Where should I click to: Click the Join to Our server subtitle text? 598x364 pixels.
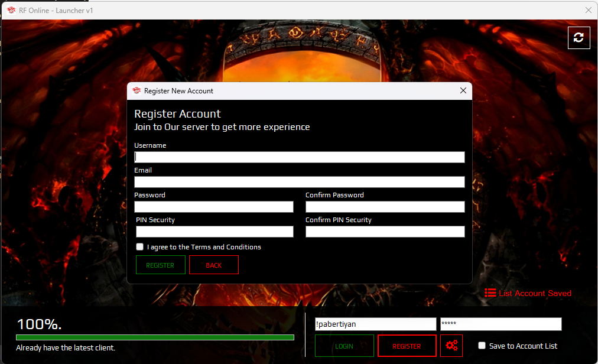coord(222,127)
